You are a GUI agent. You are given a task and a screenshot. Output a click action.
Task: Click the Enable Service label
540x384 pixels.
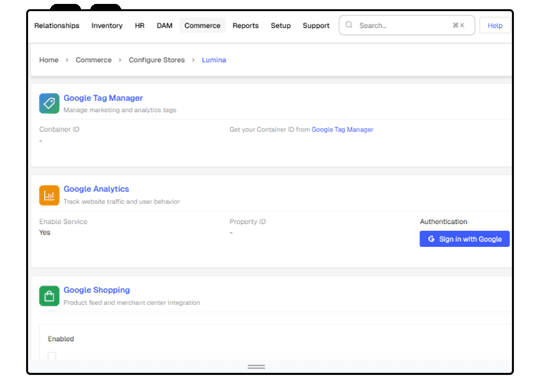63,221
